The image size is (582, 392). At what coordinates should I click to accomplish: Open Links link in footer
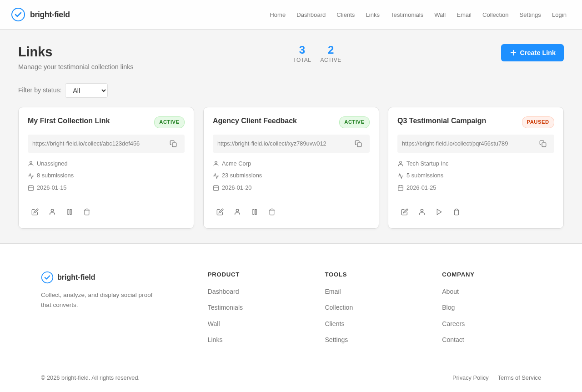pyautogui.click(x=215, y=340)
